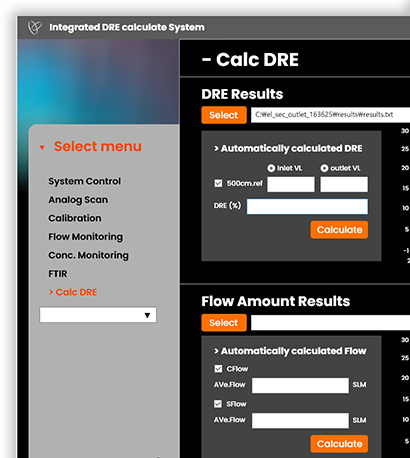Click Select button under DRE Results
Viewport: 410px width, 458px height.
224,115
